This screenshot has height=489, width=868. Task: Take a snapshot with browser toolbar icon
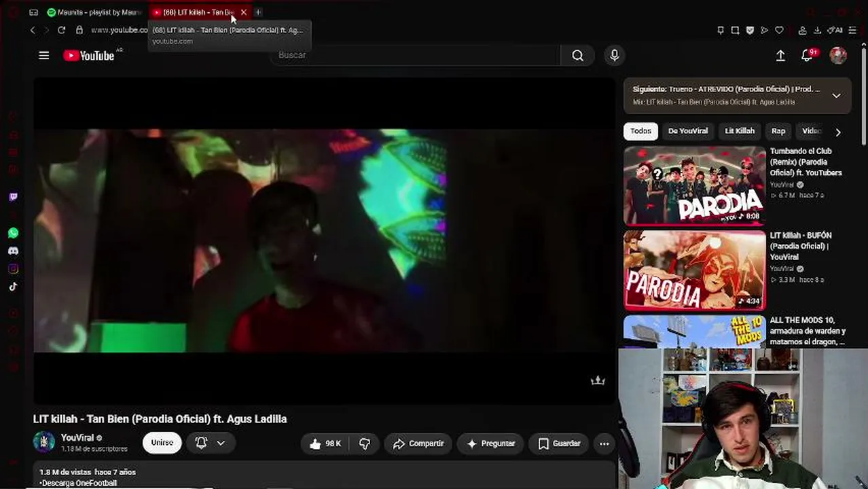735,30
